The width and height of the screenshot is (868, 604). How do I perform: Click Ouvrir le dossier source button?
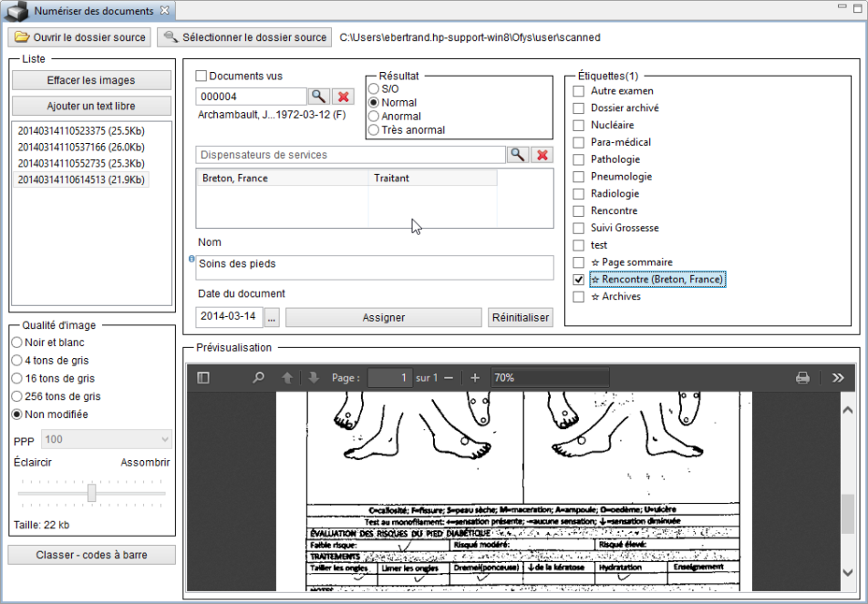[79, 37]
